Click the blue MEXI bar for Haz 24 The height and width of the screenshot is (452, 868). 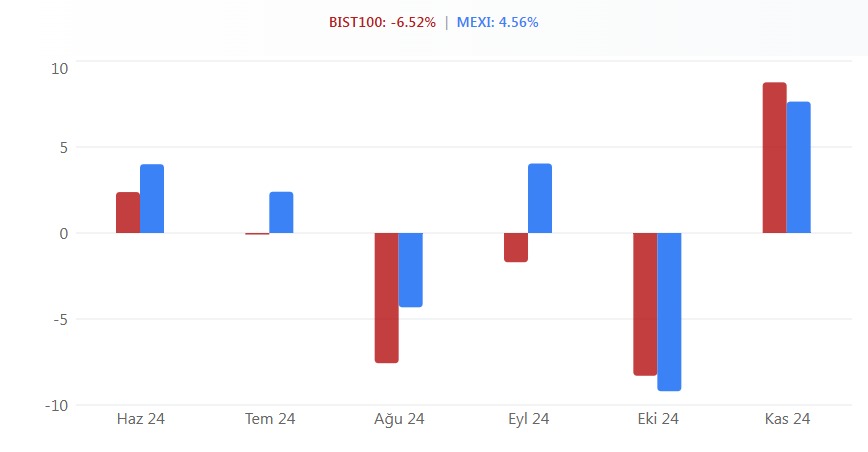[x=152, y=198]
